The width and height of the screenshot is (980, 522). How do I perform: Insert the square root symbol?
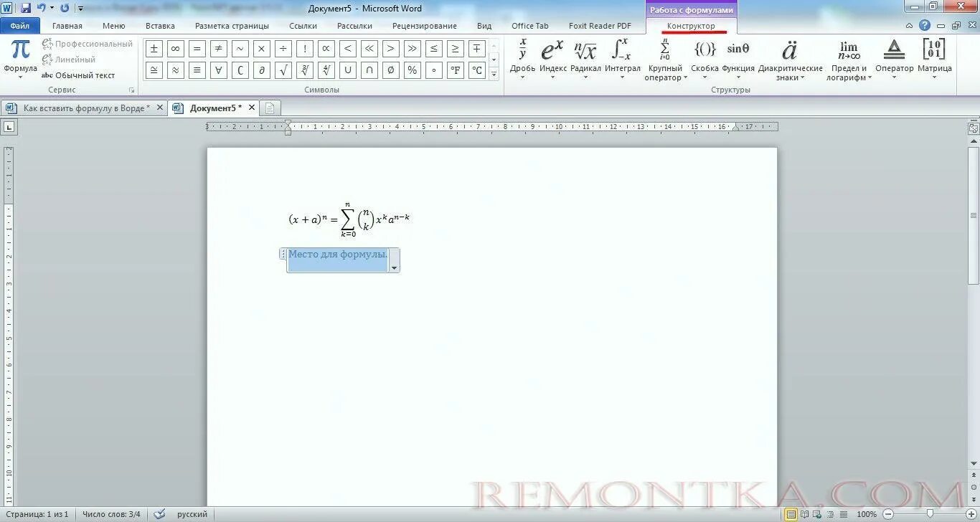click(x=283, y=70)
